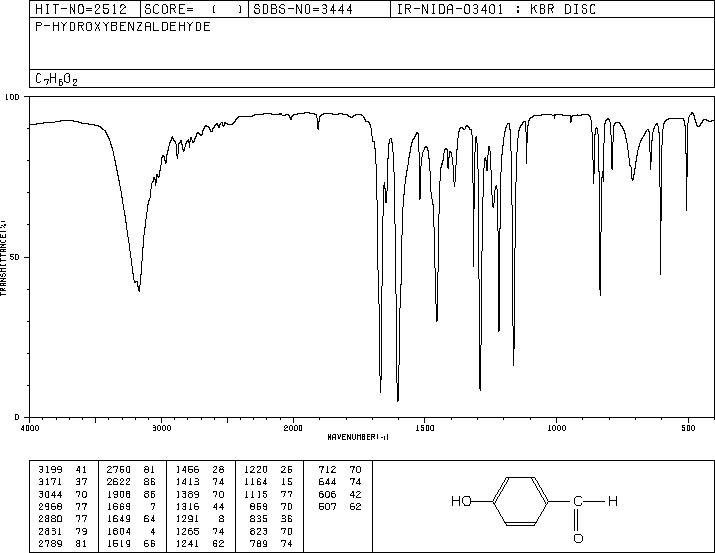Screen dimensions: 715x553
Task: Click the 500 wavenumber axis label
Action: point(688,428)
